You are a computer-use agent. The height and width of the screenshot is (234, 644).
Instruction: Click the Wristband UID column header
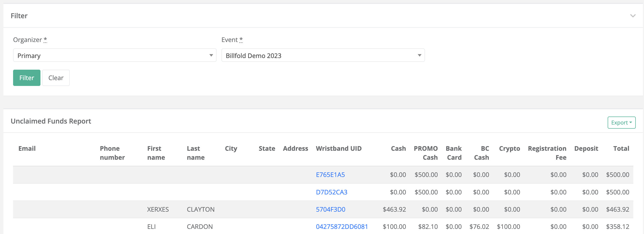point(338,149)
